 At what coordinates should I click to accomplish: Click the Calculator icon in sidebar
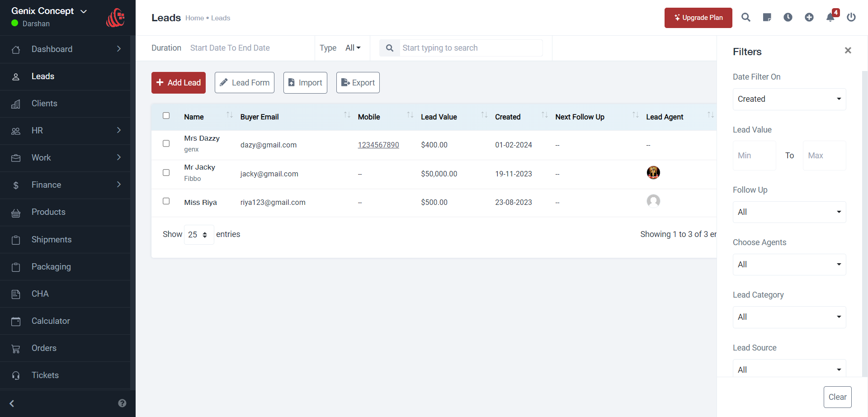point(16,321)
